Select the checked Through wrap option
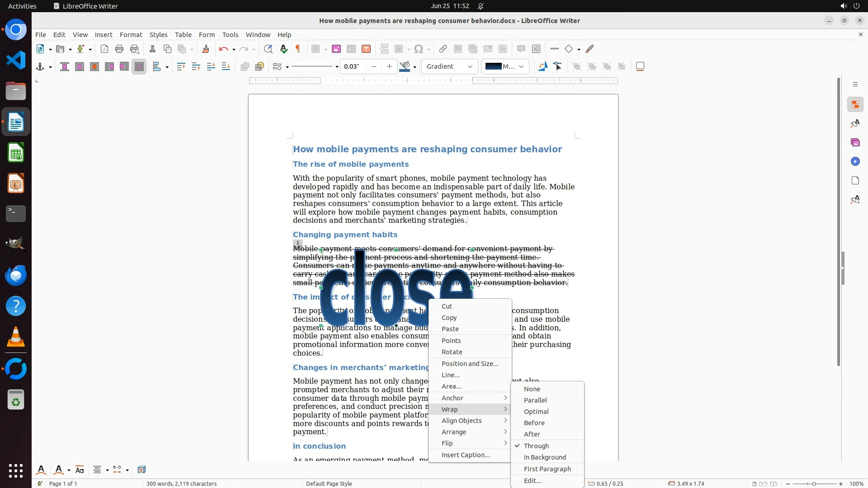 [x=536, y=446]
